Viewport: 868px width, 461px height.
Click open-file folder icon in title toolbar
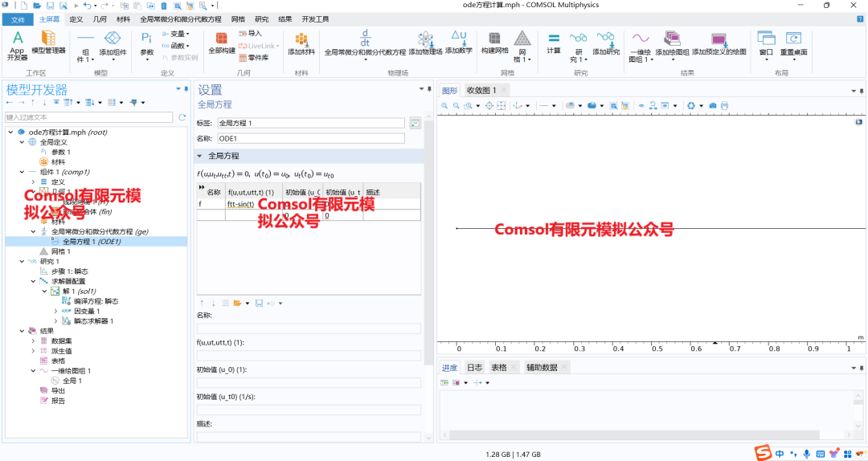pyautogui.click(x=36, y=6)
